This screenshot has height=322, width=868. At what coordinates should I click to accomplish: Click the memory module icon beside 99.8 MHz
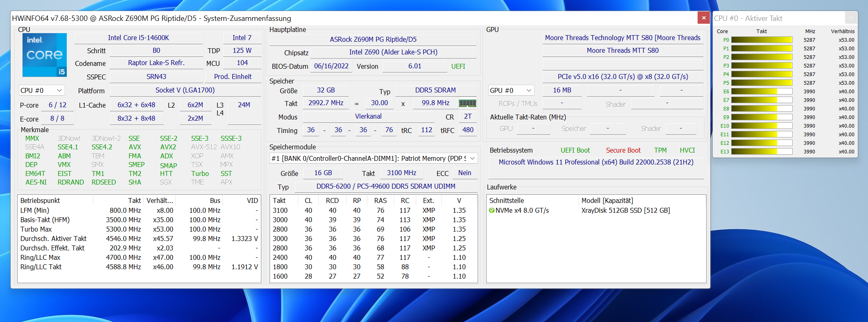tap(467, 103)
